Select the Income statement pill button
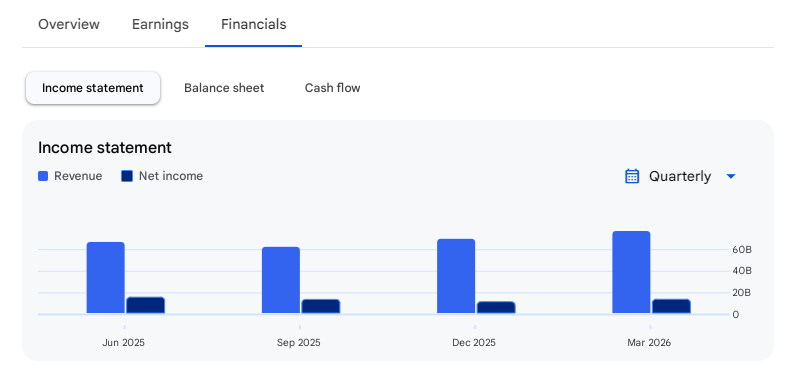 tap(93, 88)
